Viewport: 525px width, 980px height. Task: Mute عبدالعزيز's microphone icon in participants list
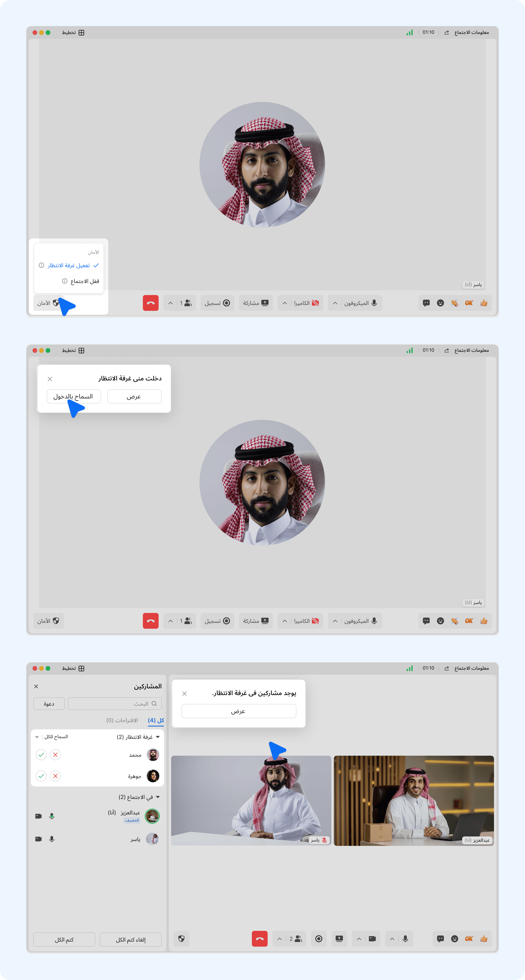[x=52, y=816]
